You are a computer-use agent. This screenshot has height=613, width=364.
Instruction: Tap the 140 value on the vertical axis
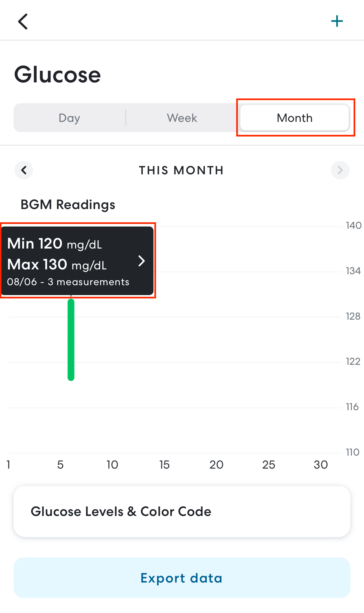354,225
